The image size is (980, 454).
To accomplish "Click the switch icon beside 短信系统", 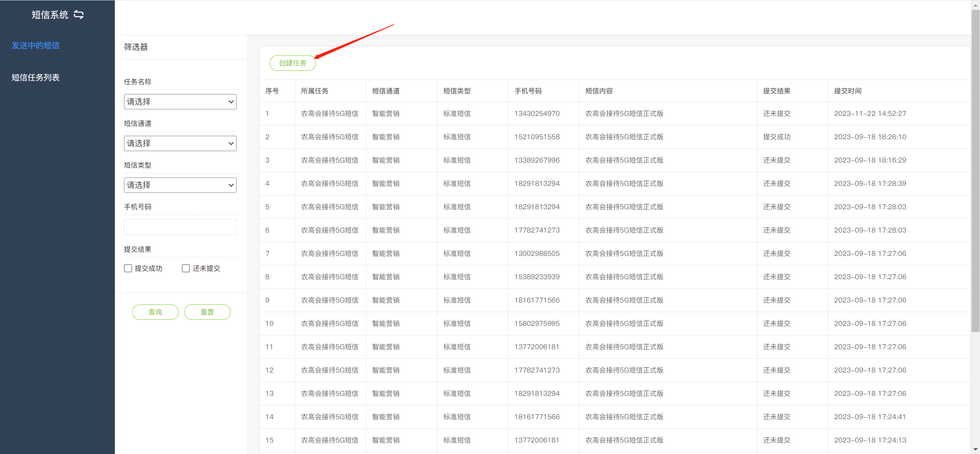I will coord(79,15).
